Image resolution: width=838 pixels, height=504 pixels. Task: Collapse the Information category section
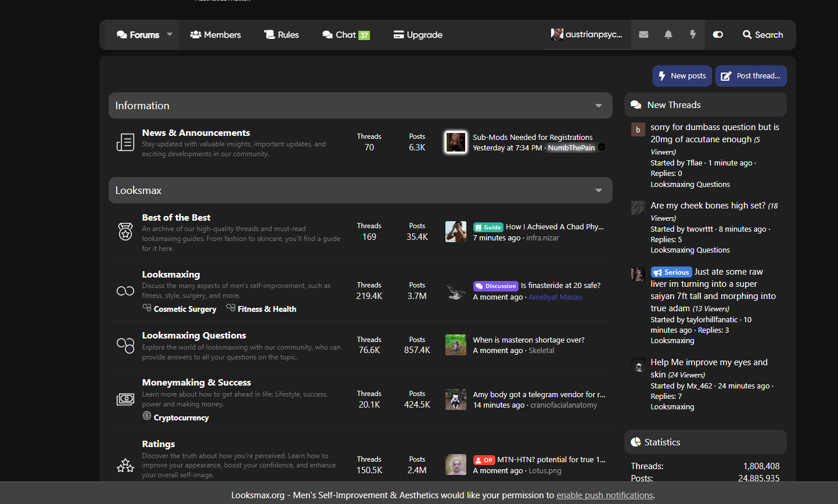tap(598, 106)
